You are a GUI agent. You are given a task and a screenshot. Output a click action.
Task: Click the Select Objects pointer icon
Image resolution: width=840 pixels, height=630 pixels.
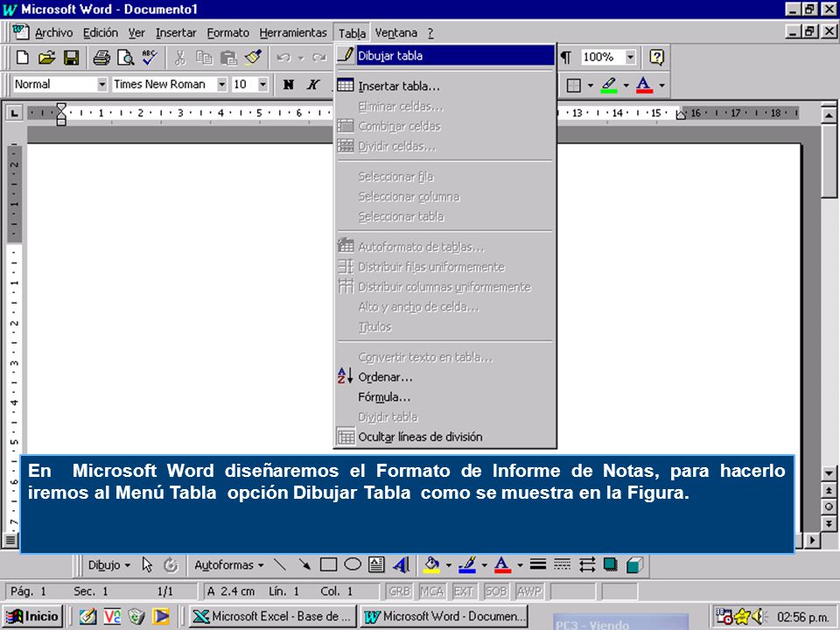coord(147,564)
